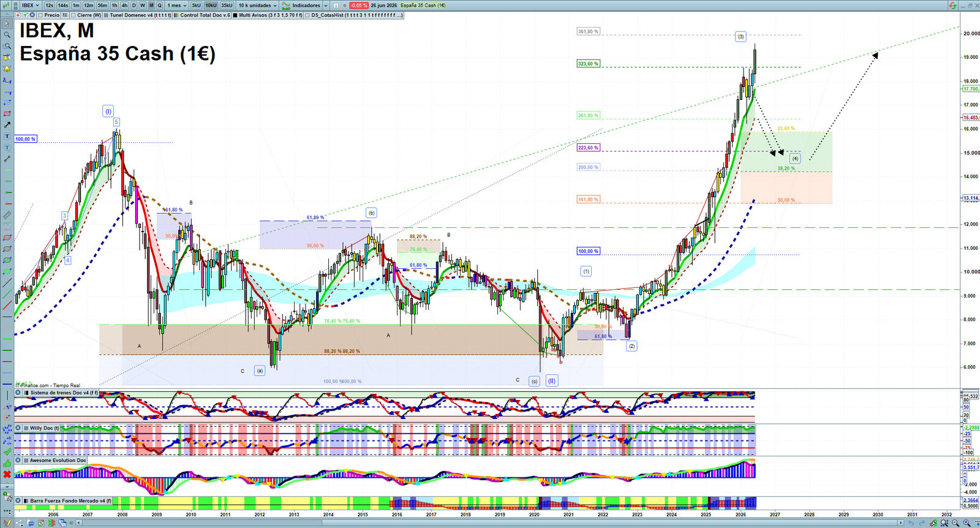This screenshot has height=528, width=980.
Task: Switch timeframe to 1h
Action: 115,5
